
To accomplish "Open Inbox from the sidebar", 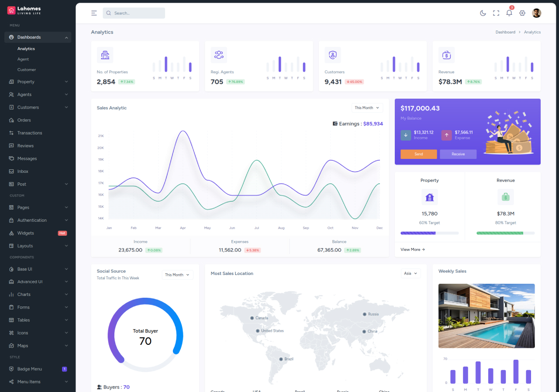I will point(38,172).
